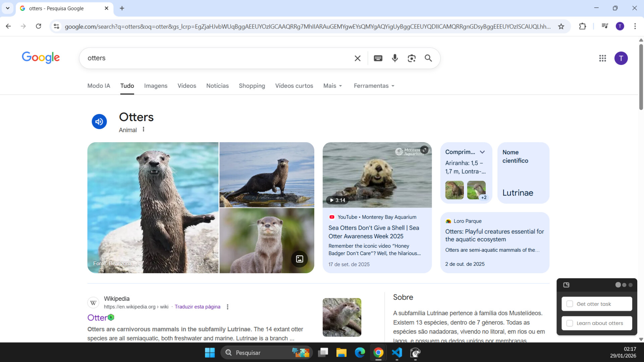Switch to the Imagens tab
The width and height of the screenshot is (644, 362).
[156, 86]
